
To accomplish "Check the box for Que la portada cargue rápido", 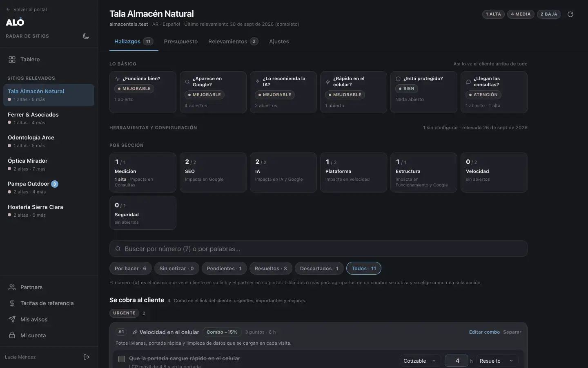I will (x=122, y=359).
